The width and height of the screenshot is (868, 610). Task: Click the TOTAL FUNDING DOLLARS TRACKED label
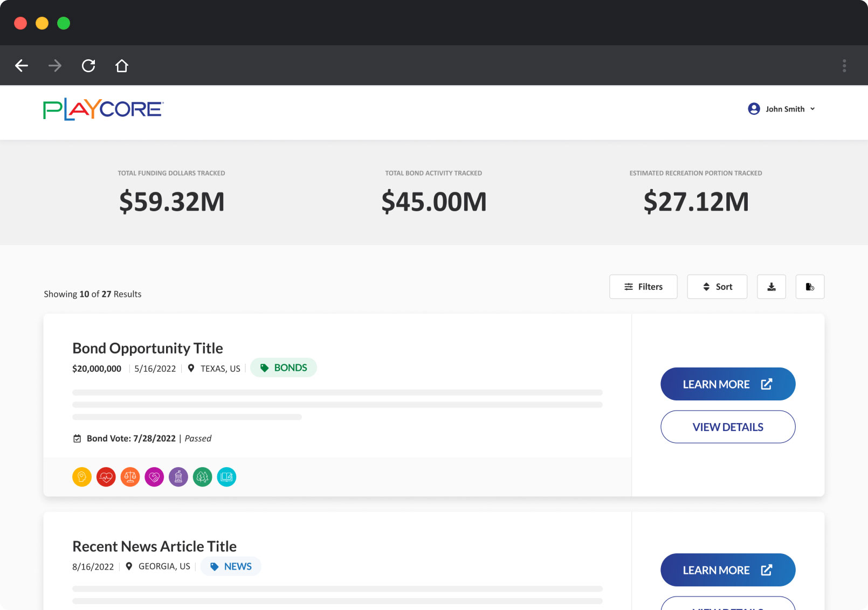click(171, 173)
